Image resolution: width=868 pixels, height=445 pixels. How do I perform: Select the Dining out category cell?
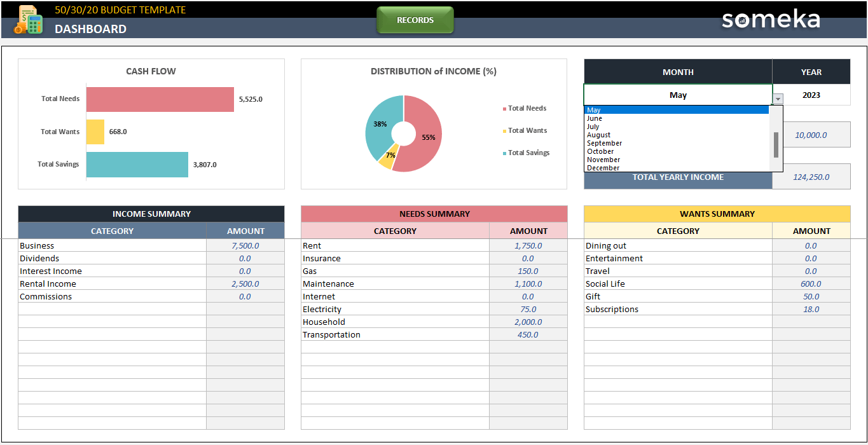pos(679,245)
